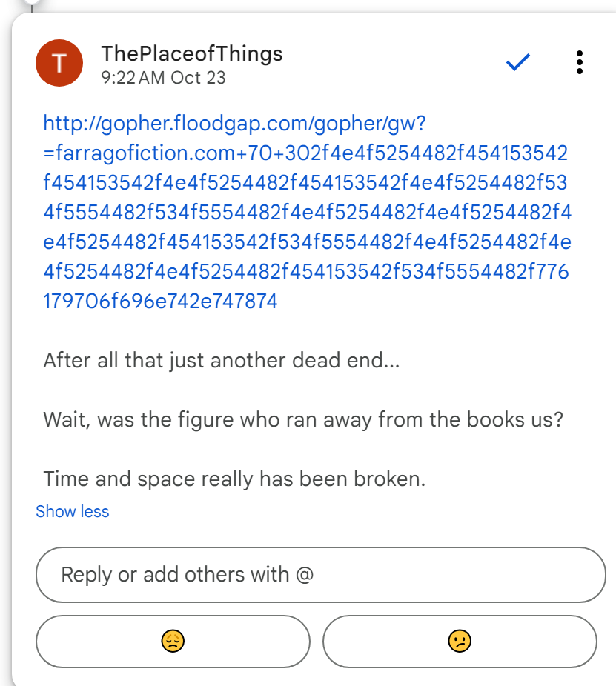The width and height of the screenshot is (616, 686).
Task: Collapse comment using Show less
Action: tap(72, 512)
